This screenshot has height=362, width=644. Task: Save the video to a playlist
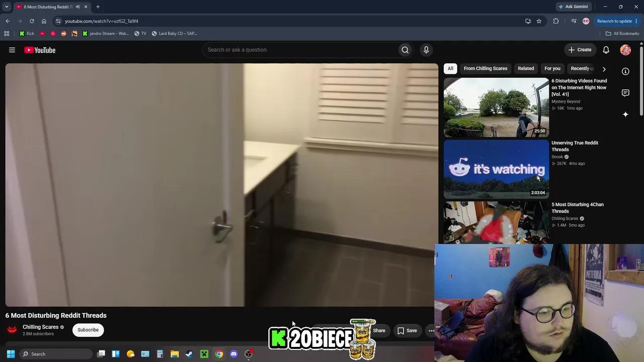407,331
